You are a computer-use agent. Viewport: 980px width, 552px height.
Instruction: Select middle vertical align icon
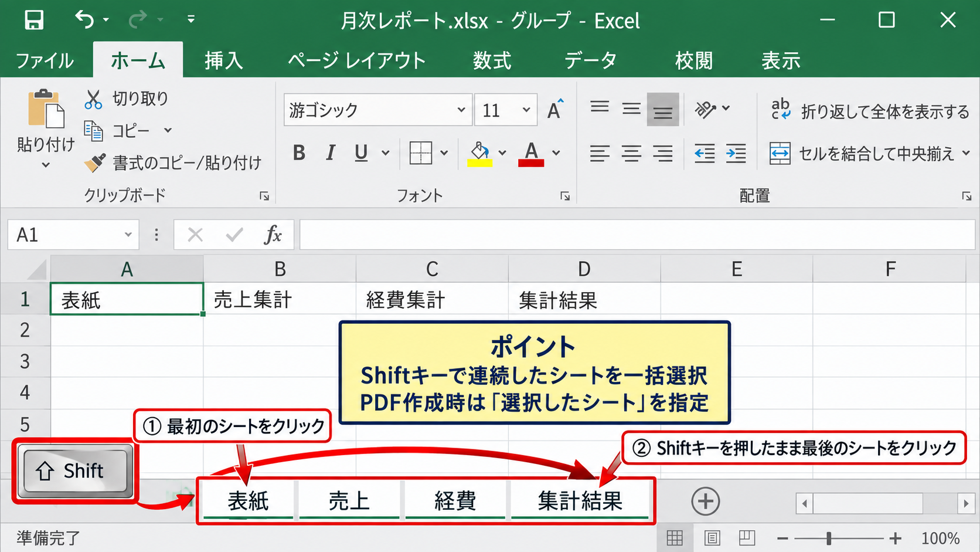click(x=631, y=109)
